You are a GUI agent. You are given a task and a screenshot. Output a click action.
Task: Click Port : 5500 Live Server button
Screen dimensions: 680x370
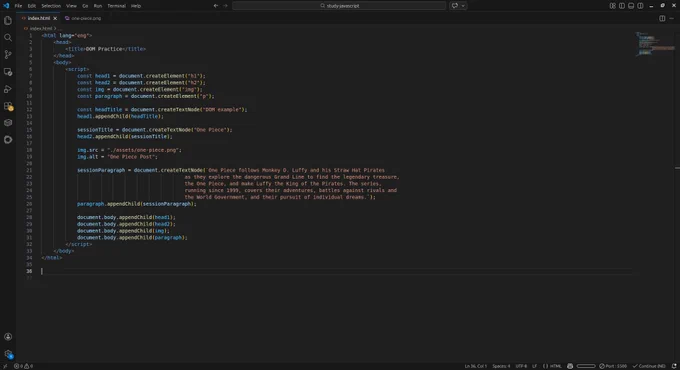(613, 366)
